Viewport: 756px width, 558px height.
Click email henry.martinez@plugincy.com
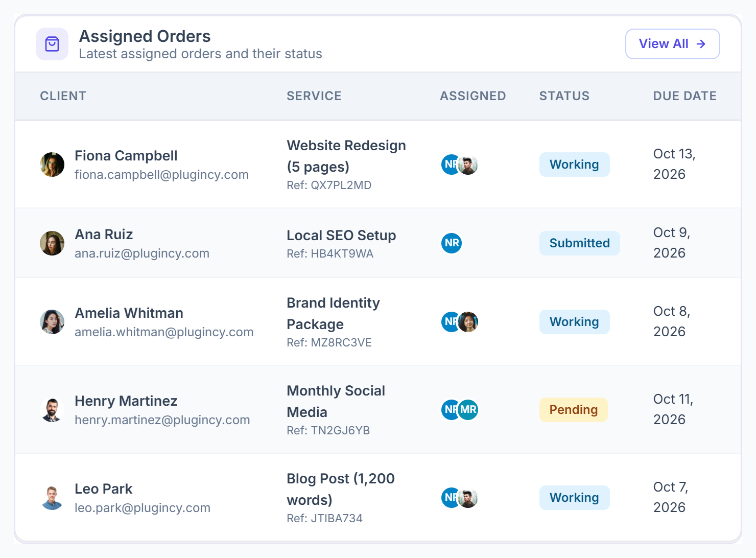pos(162,420)
